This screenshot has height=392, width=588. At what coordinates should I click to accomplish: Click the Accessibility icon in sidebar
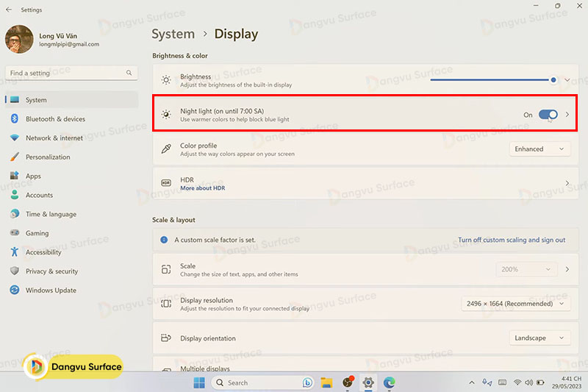[14, 252]
